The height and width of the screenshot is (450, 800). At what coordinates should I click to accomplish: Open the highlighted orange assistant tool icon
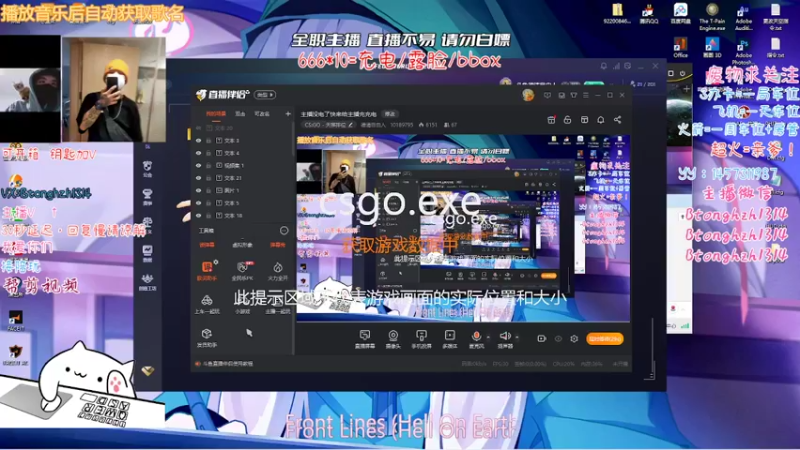207,270
